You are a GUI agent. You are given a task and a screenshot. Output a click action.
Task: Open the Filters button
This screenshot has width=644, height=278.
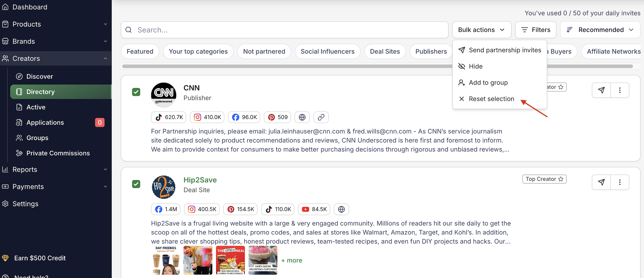(536, 30)
